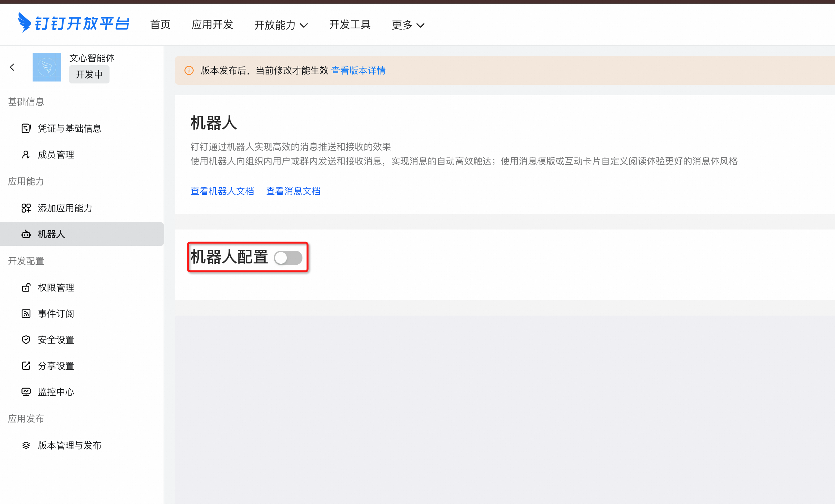Select 版本管理与发布 in the sidebar
The width and height of the screenshot is (835, 504).
click(69, 445)
